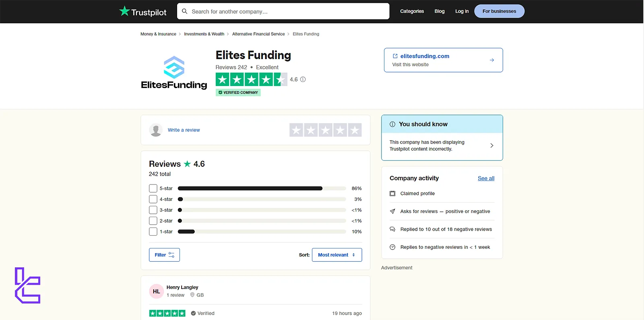Click the clock check icon for Replies timing
Image resolution: width=644 pixels, height=320 pixels.
point(392,247)
